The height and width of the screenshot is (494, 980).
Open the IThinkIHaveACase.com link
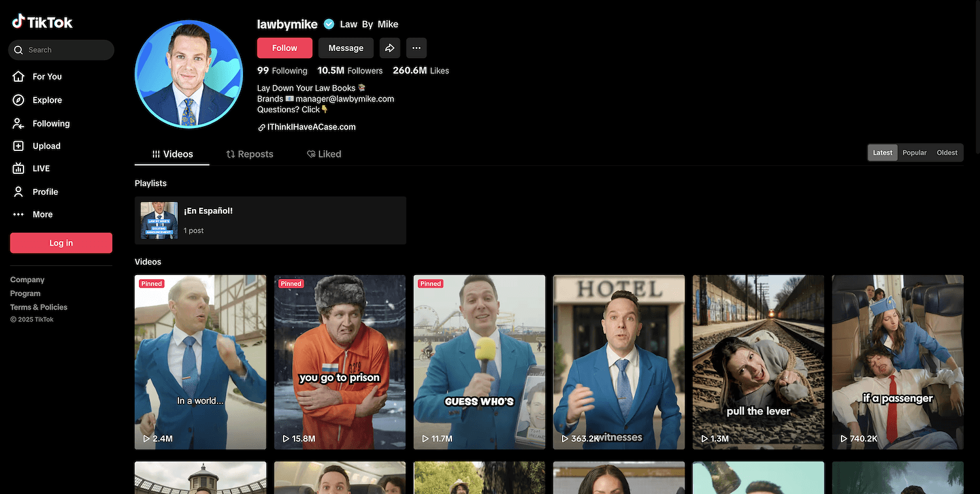[311, 127]
